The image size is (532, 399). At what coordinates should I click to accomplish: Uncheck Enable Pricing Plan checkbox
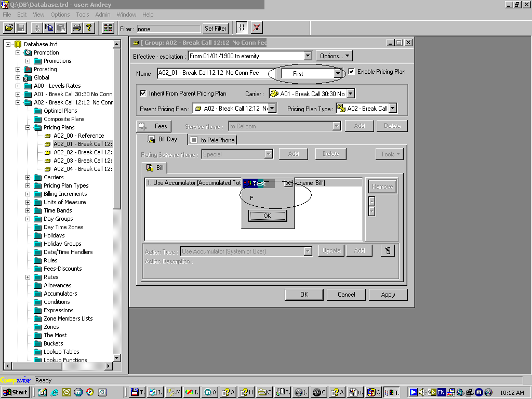(352, 72)
